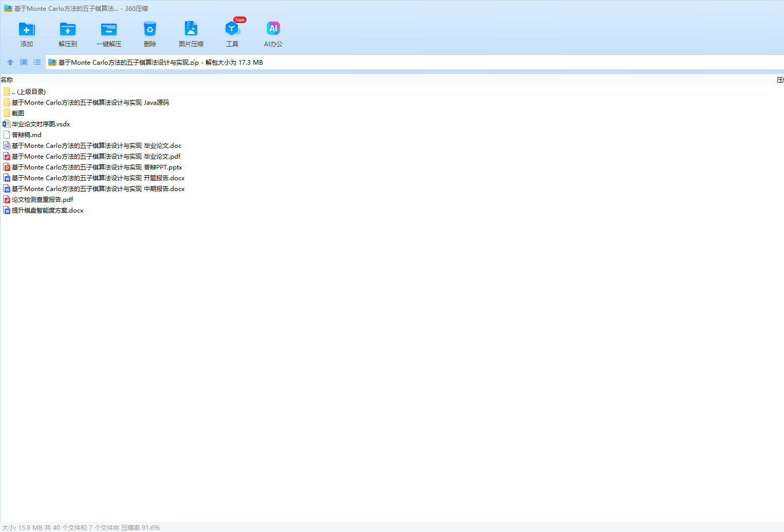This screenshot has height=532, width=784.
Task: Go up one level with arrow icon
Action: tap(10, 62)
